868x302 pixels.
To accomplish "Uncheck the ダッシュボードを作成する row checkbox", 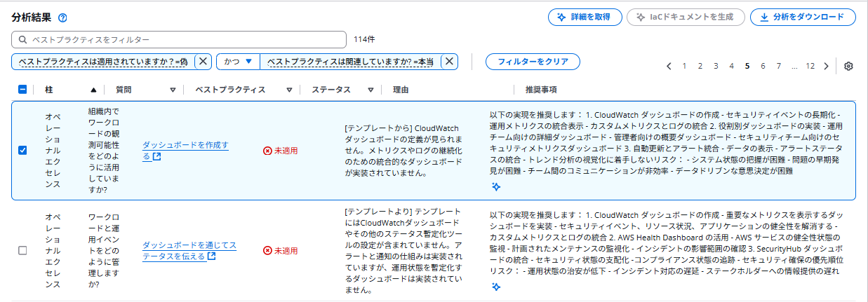I will (x=22, y=151).
